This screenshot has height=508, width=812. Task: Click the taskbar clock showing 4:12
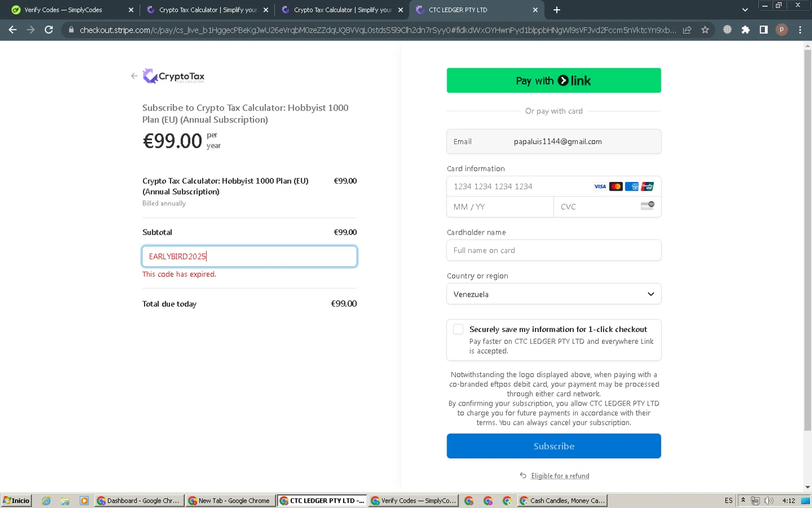789,500
